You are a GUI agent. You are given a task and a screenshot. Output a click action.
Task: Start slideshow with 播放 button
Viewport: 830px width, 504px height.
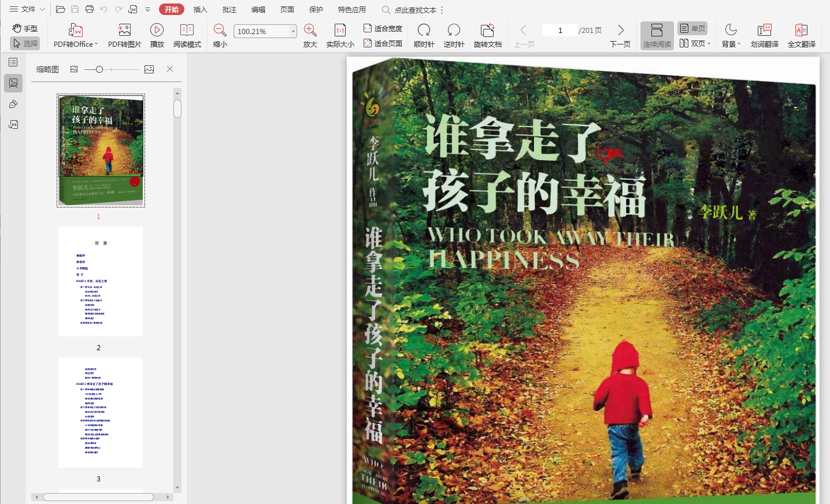(x=157, y=31)
